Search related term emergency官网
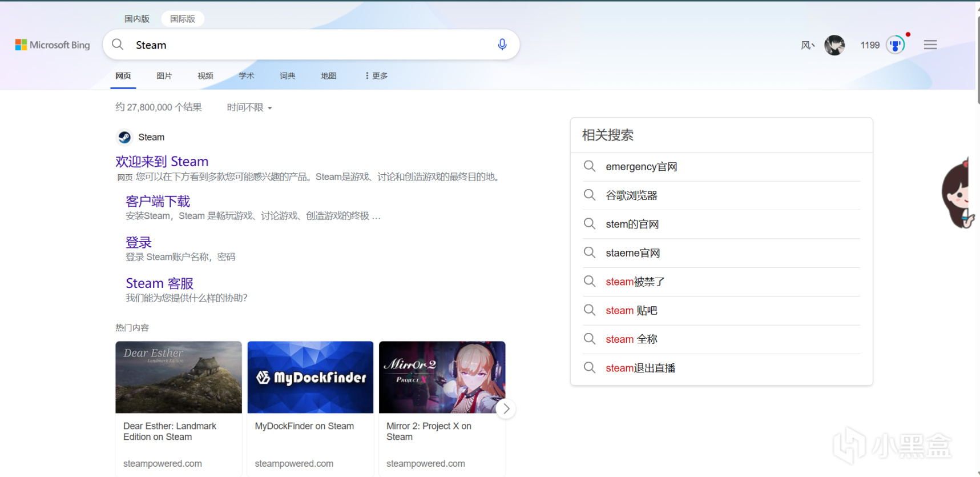 (642, 167)
